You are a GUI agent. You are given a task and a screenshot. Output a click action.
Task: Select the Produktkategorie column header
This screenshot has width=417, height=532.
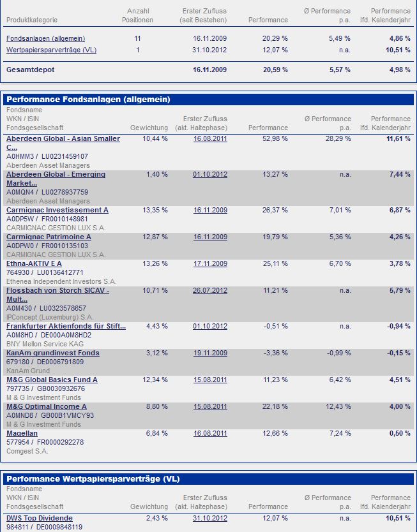[x=32, y=20]
